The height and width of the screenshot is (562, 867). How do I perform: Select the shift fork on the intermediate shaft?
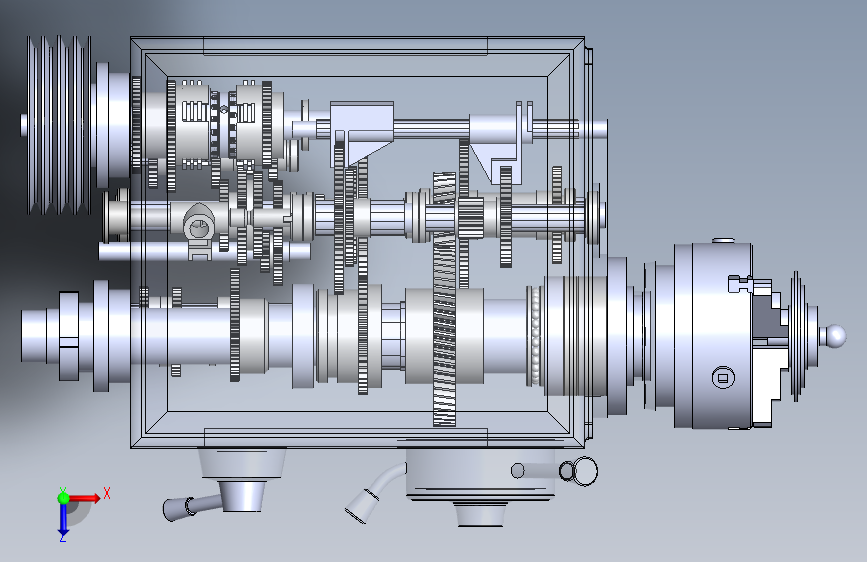199,231
